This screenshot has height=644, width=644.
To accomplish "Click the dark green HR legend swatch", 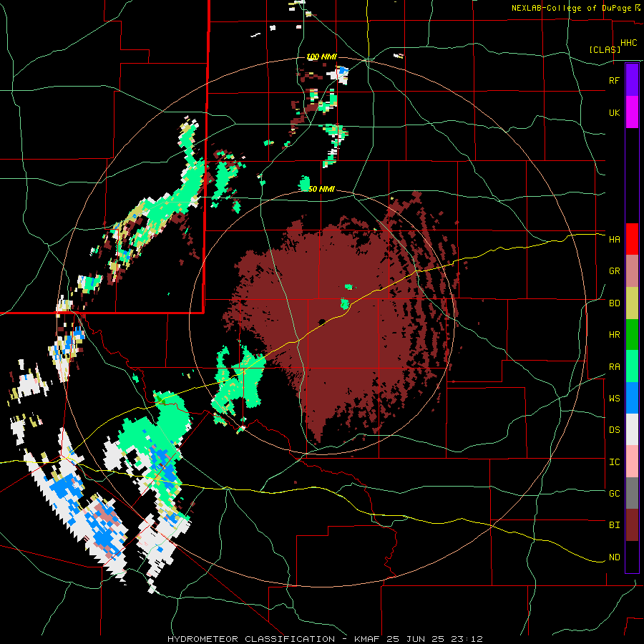I will [x=632, y=335].
